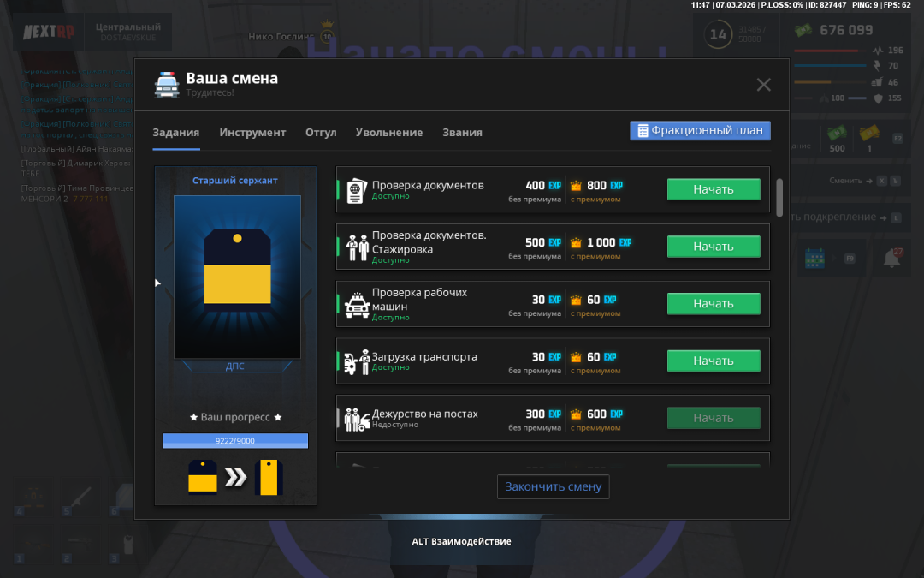Click the current rank insignia icon
The width and height of the screenshot is (924, 578).
point(203,477)
